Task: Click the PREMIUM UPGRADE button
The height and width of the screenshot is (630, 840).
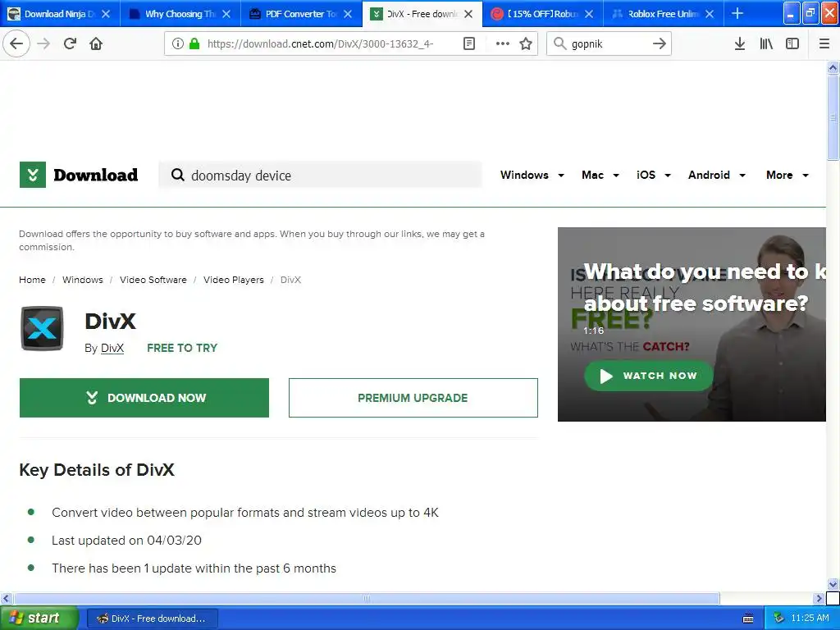Action: pos(413,398)
